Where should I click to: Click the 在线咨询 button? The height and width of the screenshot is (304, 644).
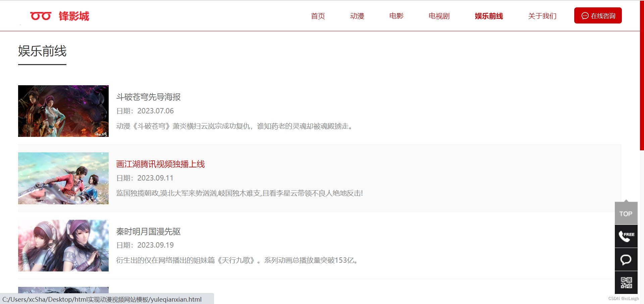598,15
